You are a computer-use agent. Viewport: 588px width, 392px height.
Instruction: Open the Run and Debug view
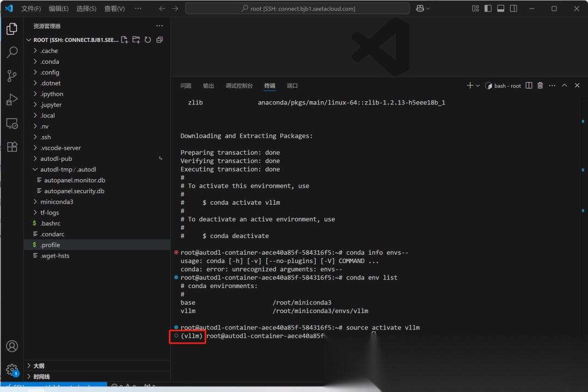(x=12, y=100)
